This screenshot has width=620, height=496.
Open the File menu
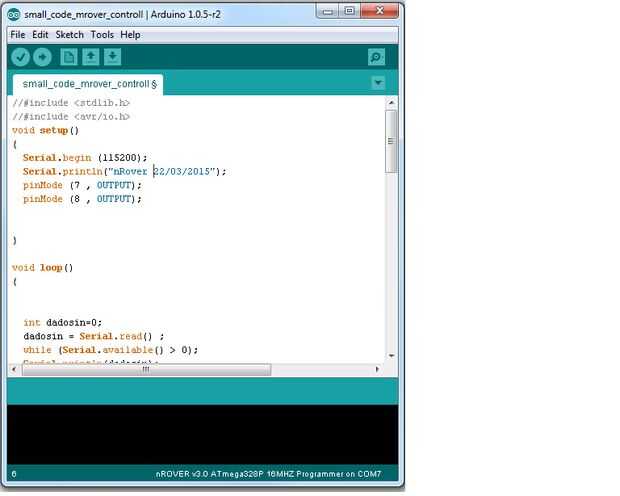point(18,35)
